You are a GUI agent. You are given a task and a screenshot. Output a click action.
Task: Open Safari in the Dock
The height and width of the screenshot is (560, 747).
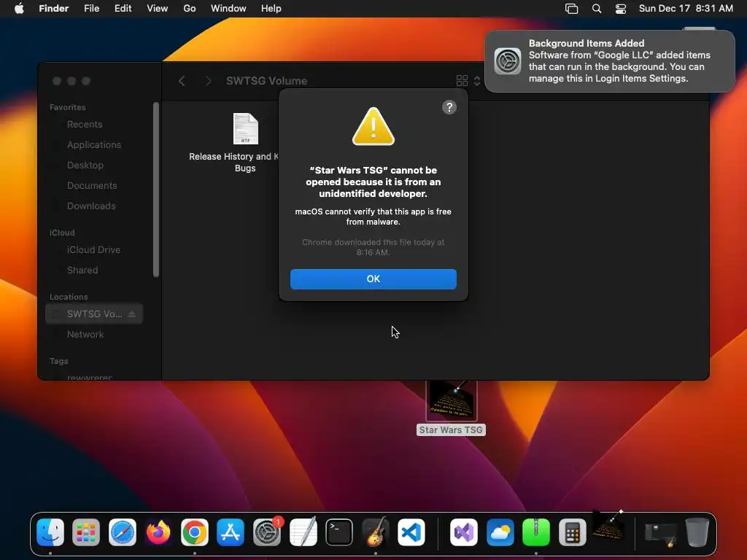pyautogui.click(x=123, y=532)
